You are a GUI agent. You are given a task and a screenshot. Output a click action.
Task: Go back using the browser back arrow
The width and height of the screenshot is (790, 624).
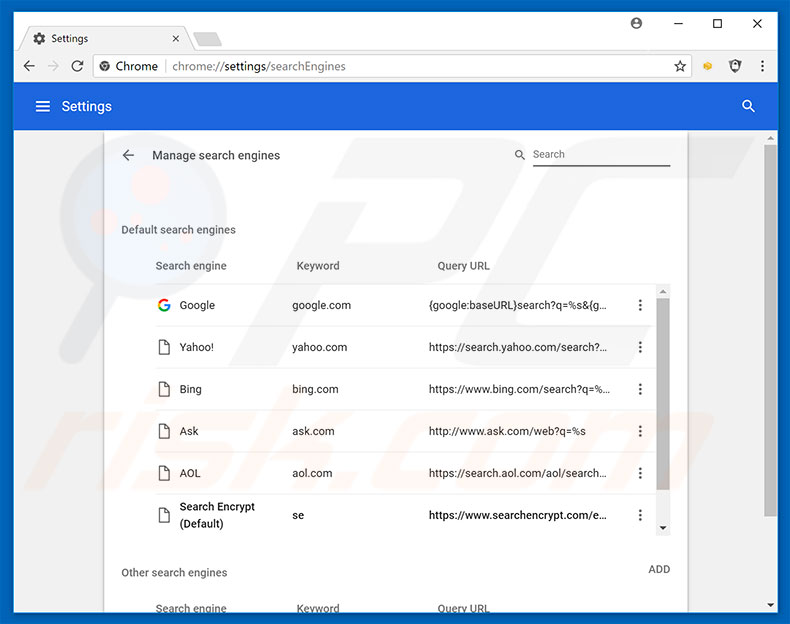29,66
